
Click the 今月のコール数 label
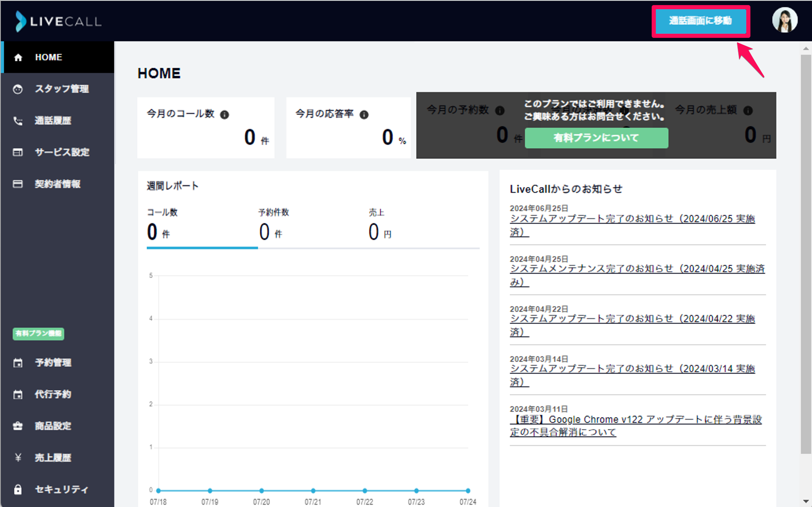point(181,114)
